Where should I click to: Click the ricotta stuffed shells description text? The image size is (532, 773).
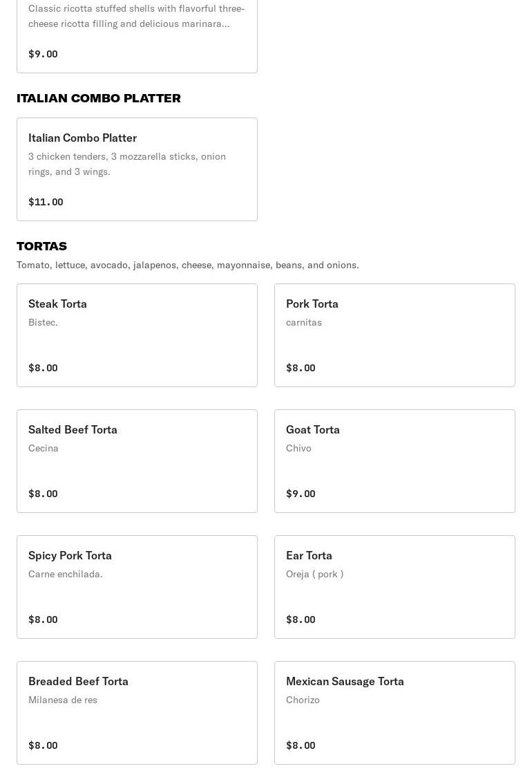coord(136,16)
